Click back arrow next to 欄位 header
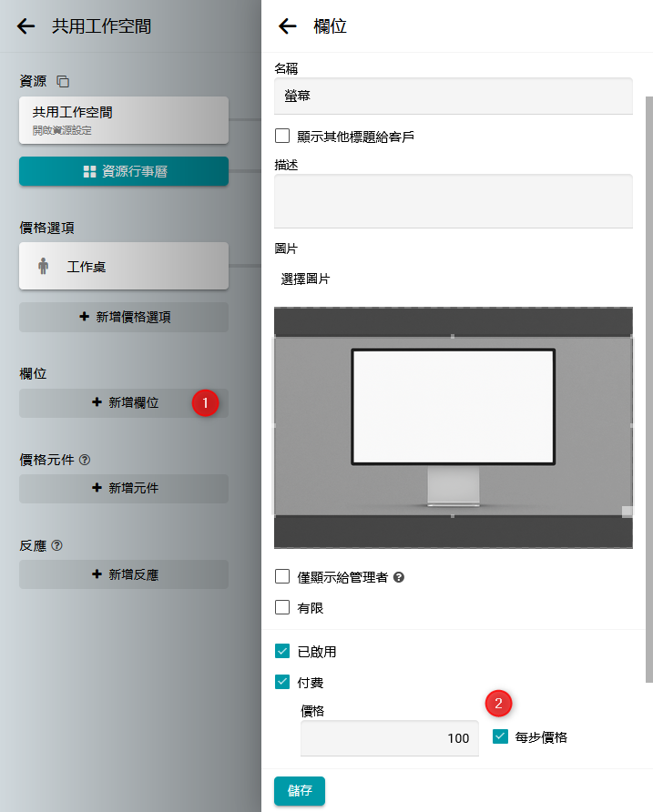 coord(288,26)
